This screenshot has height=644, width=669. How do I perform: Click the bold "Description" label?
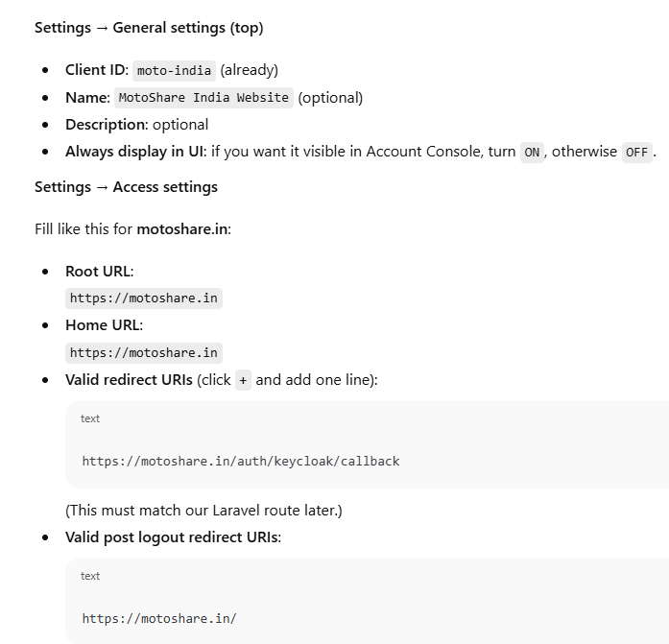(x=106, y=125)
